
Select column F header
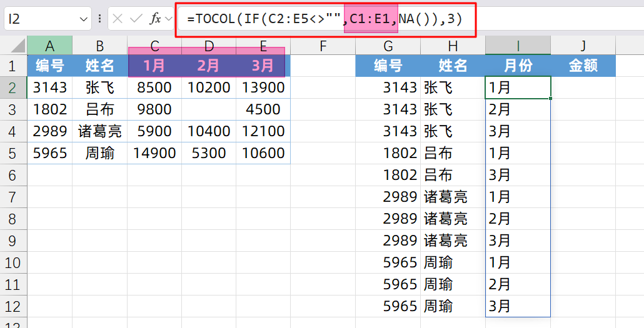[323, 46]
